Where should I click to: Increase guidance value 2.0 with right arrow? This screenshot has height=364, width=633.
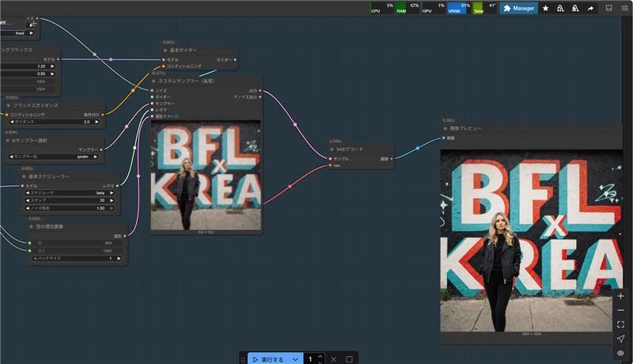pyautogui.click(x=97, y=122)
